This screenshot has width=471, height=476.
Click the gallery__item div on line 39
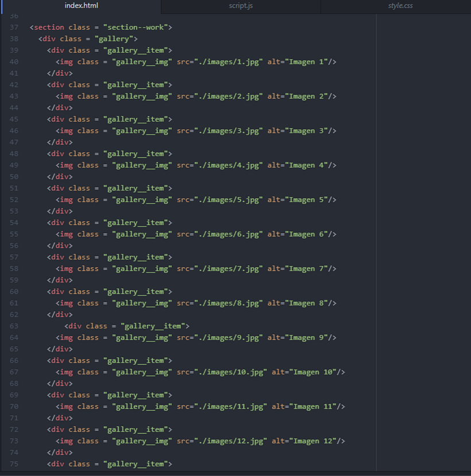[109, 51]
